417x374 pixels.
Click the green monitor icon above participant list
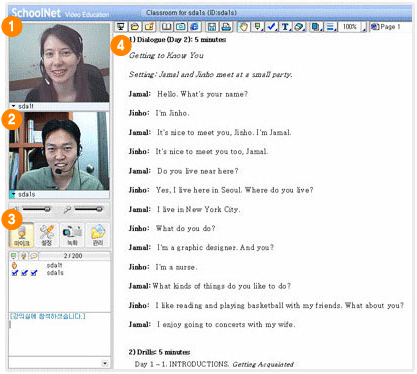(x=14, y=256)
